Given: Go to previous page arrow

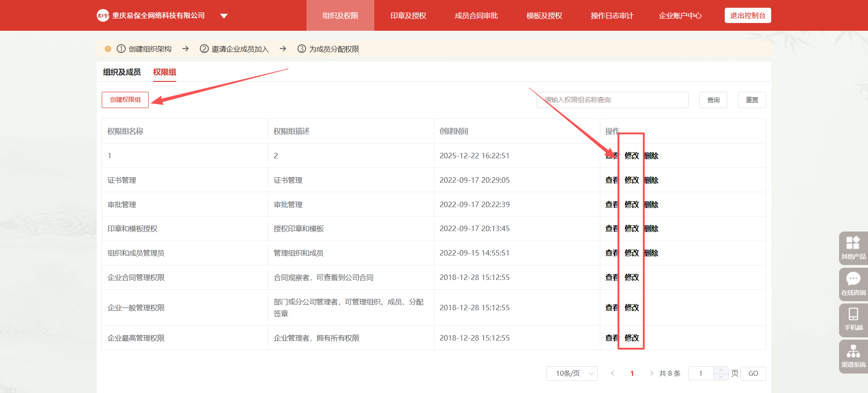Looking at the screenshot, I should pos(613,373).
